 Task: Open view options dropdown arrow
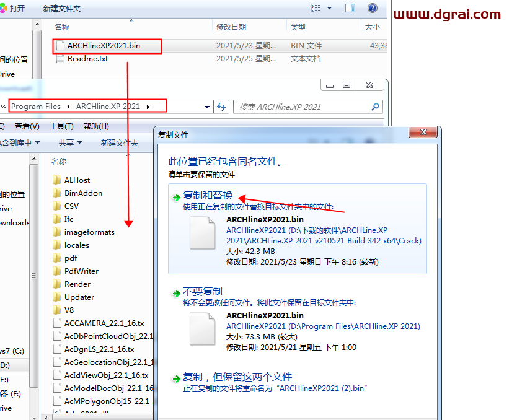(x=329, y=8)
